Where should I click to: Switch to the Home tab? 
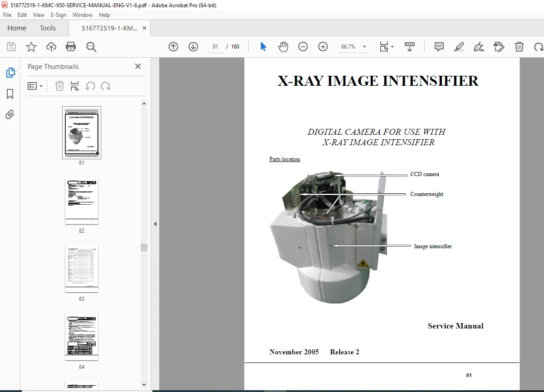click(x=17, y=28)
